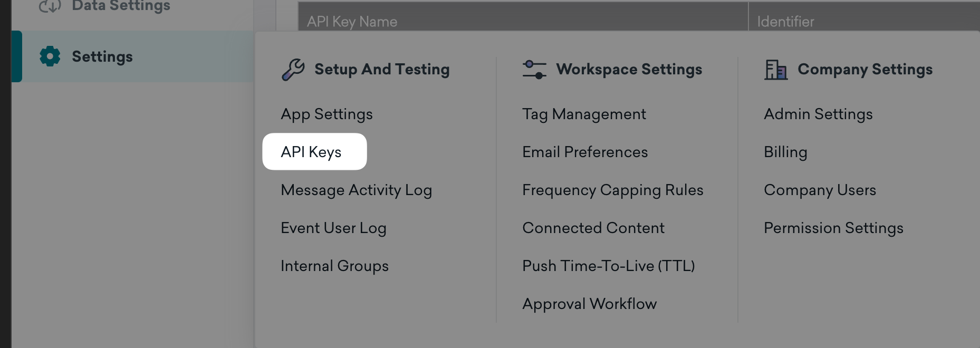Open Tag Management
This screenshot has width=980, height=348.
tap(584, 114)
